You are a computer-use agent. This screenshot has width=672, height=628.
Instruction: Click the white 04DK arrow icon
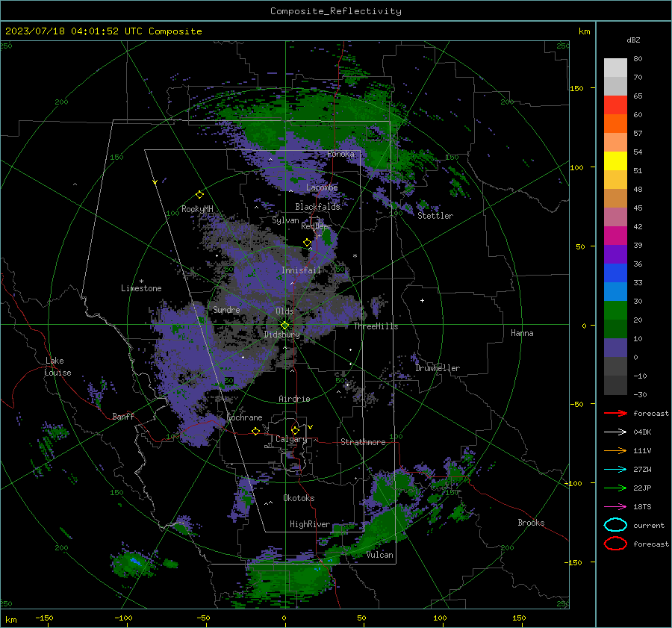615,432
